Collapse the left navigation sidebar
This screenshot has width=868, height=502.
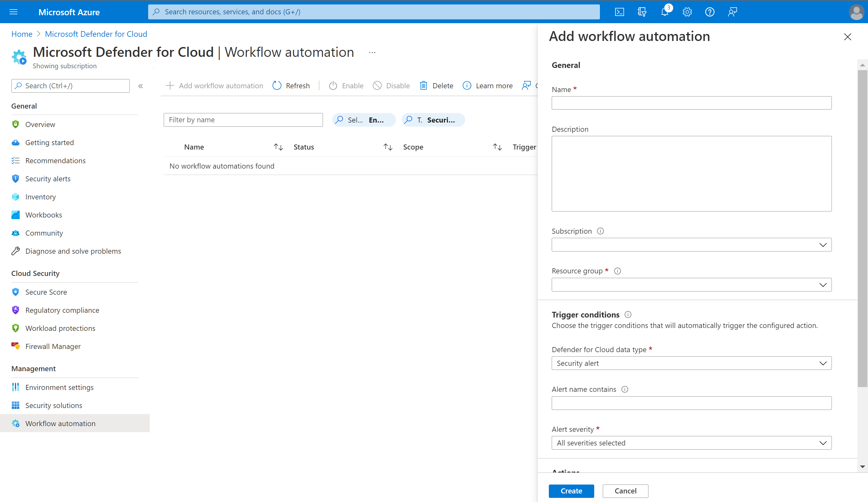click(141, 86)
